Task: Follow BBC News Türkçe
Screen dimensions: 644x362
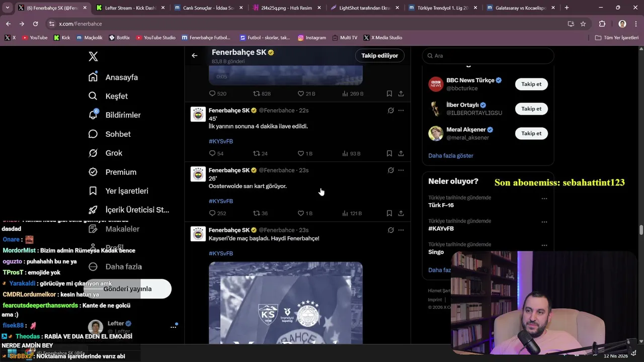Action: pos(531,84)
